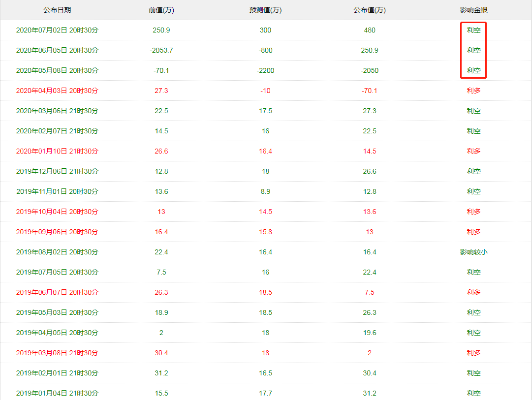Click previous value 18.9
This screenshot has width=532, height=400.
coord(161,312)
